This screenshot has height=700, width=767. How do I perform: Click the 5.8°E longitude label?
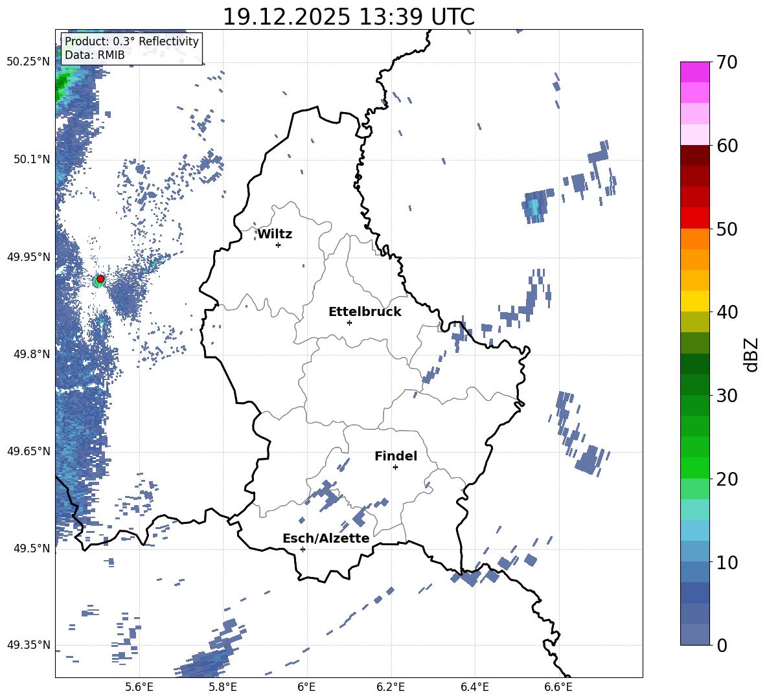(223, 687)
